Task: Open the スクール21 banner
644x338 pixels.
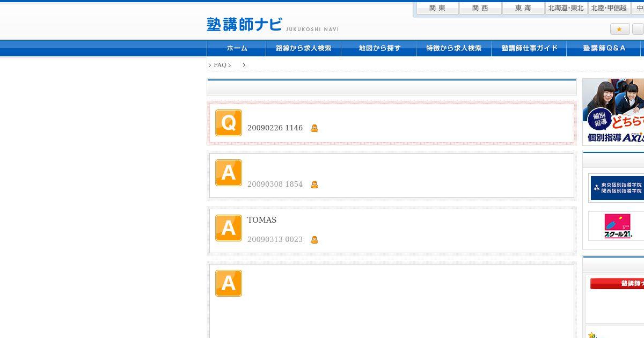Action: pos(617,226)
